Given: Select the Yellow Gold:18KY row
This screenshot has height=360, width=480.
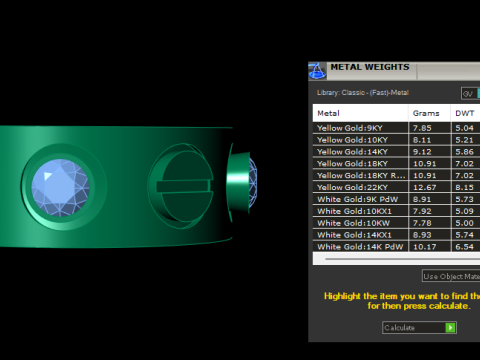Looking at the screenshot, I should click(396, 164).
